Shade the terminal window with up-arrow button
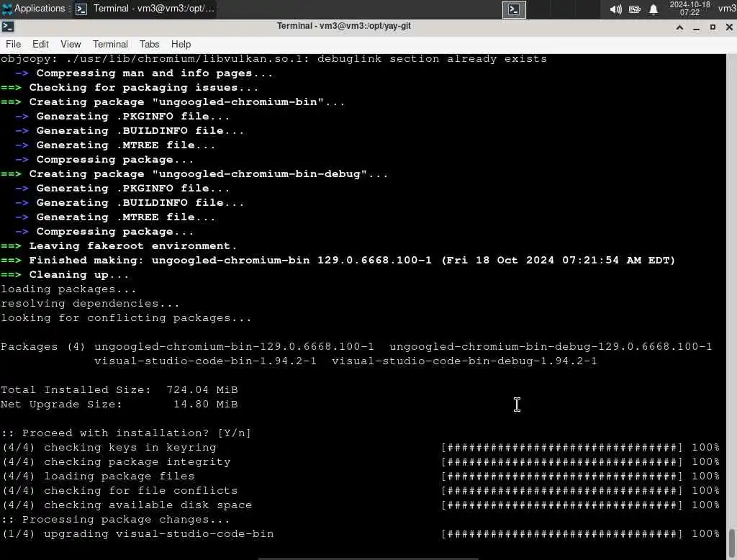The image size is (737, 560). [x=679, y=27]
